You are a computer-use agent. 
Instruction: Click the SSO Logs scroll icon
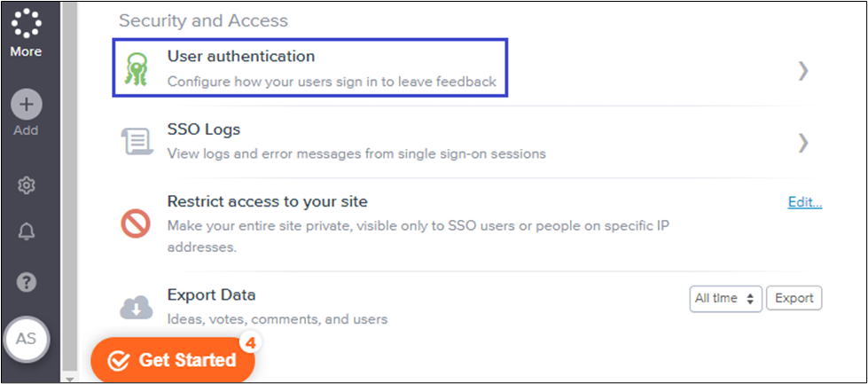click(136, 141)
